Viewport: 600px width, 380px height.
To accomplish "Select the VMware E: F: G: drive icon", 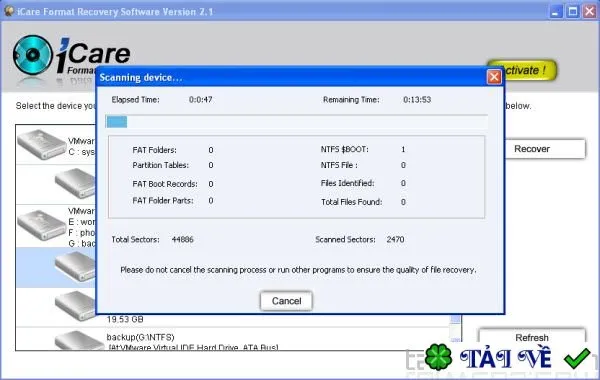I will pos(42,225).
